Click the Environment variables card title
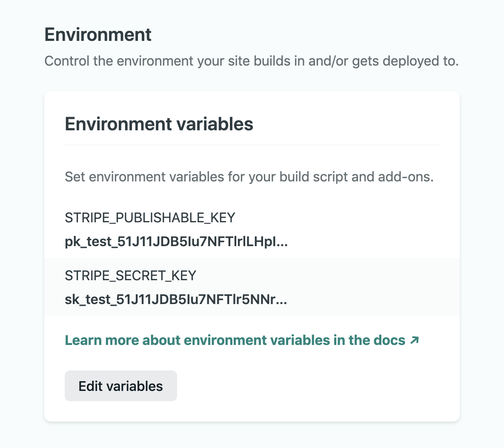 (x=158, y=124)
